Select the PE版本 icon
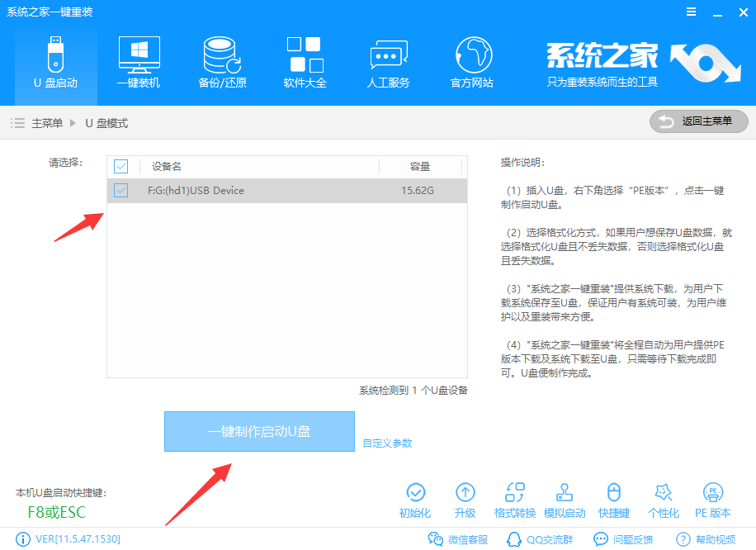Viewport: 756px width, 550px height. click(712, 500)
